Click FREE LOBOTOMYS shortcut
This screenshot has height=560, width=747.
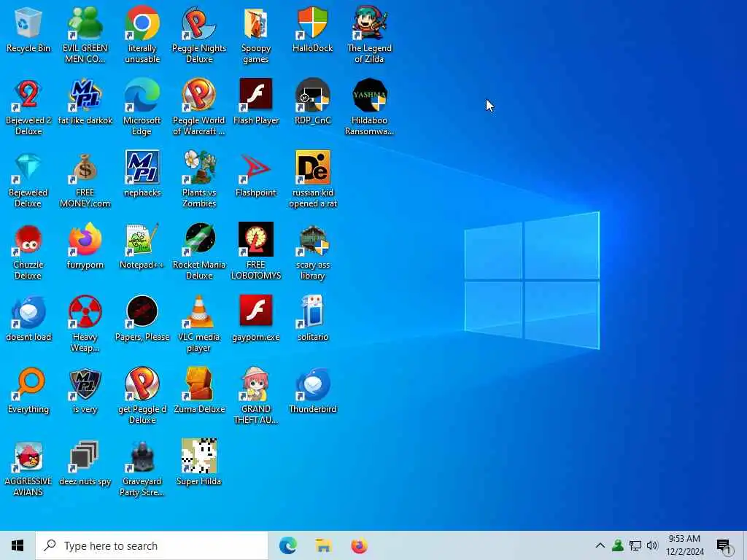[x=256, y=251]
